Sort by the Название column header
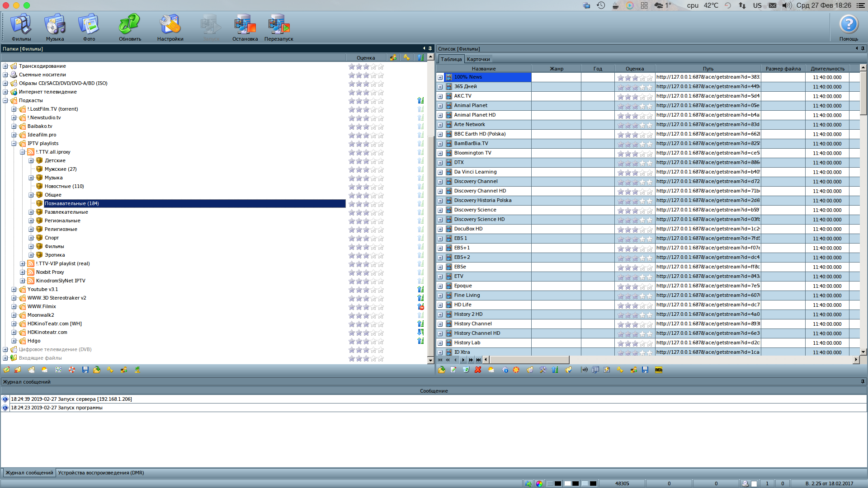The height and width of the screenshot is (488, 868). pyautogui.click(x=483, y=69)
